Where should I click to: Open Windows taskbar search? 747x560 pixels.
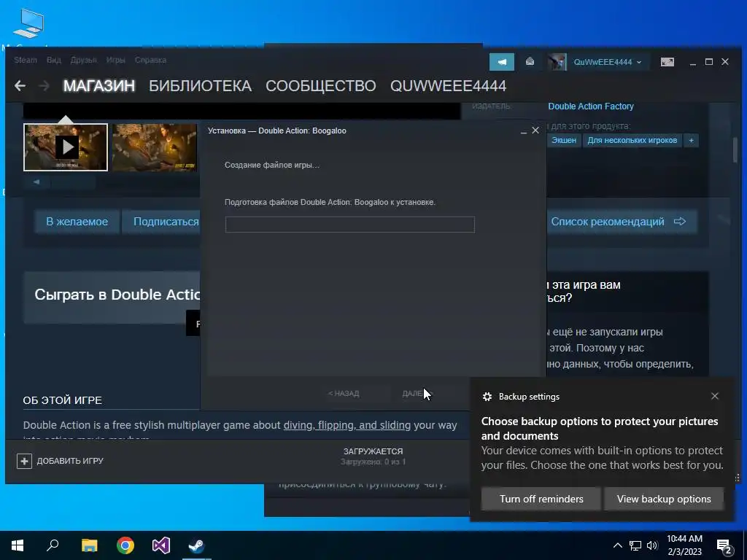click(53, 545)
